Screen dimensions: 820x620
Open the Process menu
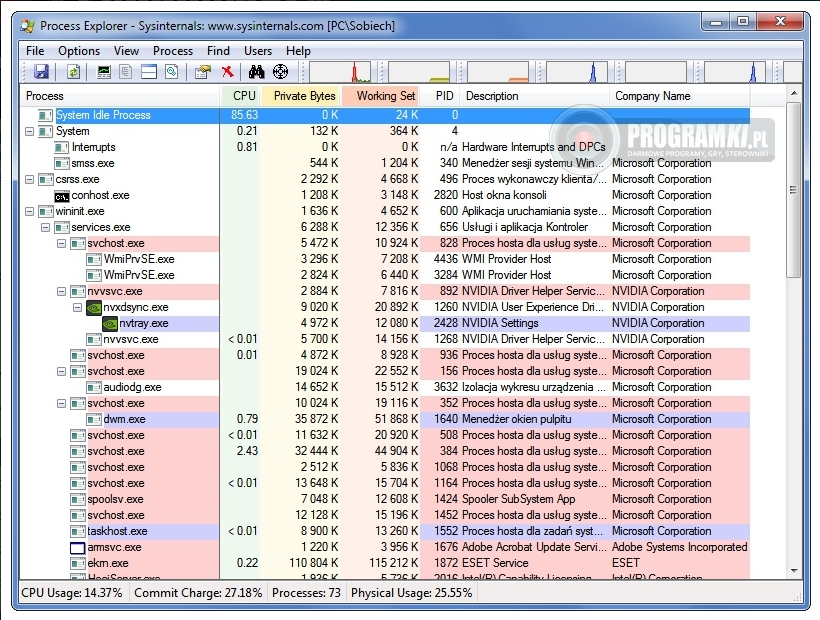173,51
